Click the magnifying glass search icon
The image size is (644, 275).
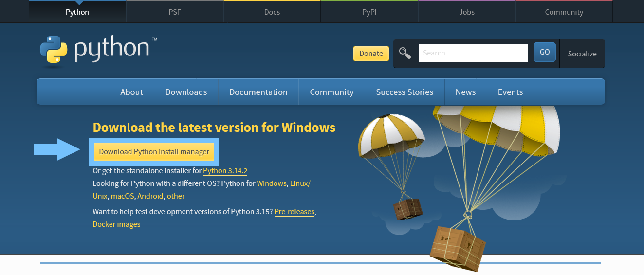coord(405,53)
